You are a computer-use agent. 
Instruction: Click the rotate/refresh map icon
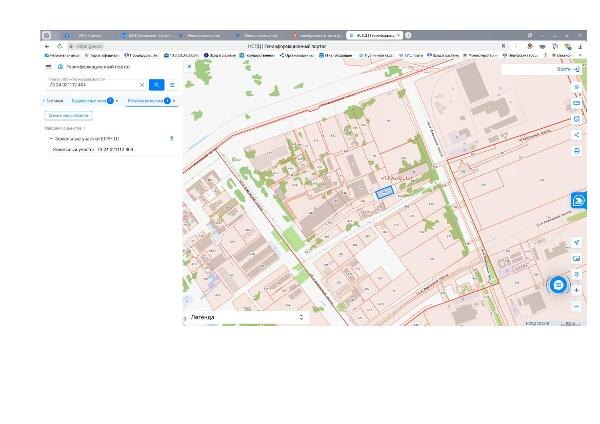tap(577, 274)
